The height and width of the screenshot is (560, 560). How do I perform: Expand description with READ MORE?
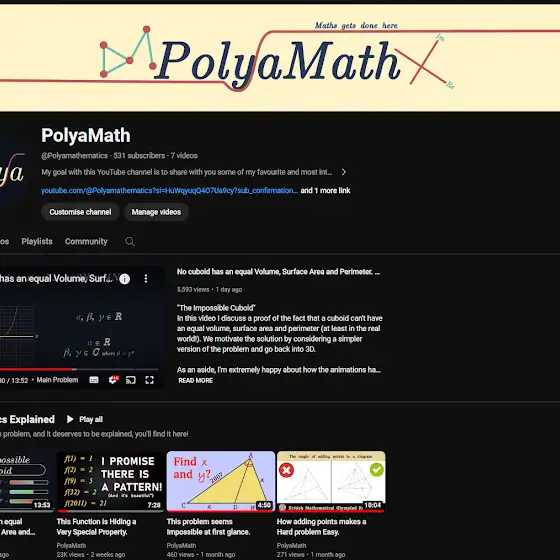pos(195,381)
